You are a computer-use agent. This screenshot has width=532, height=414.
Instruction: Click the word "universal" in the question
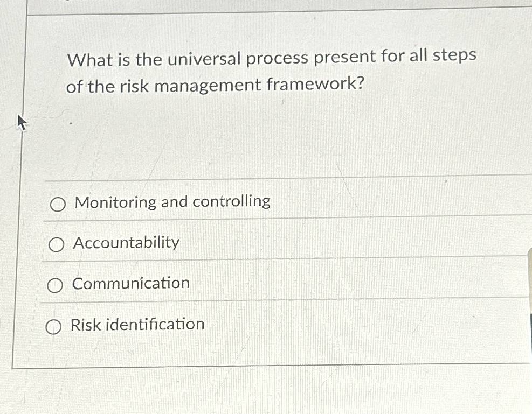pyautogui.click(x=204, y=59)
